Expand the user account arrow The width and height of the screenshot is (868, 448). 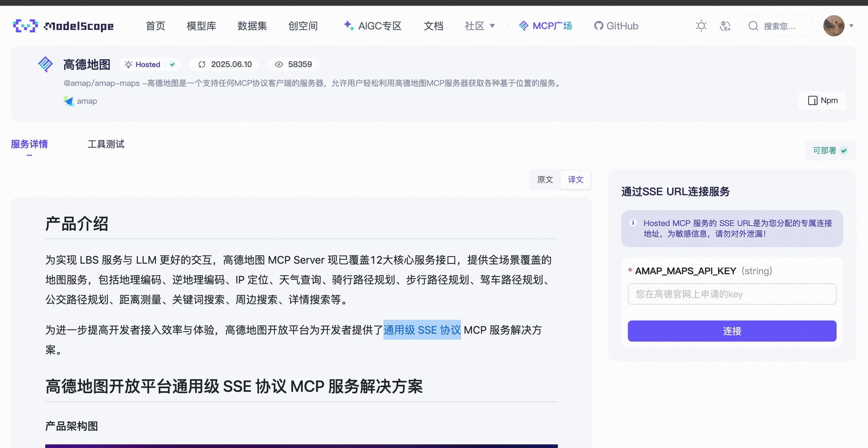pos(851,26)
